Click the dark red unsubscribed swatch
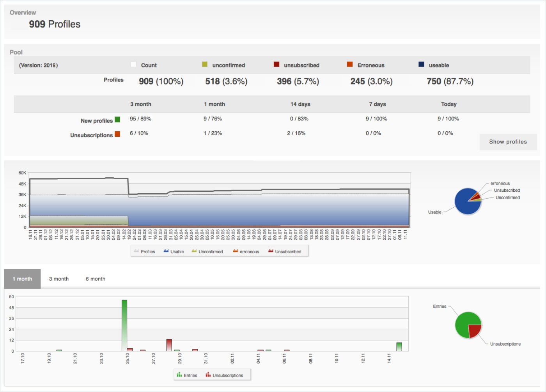 pos(277,64)
